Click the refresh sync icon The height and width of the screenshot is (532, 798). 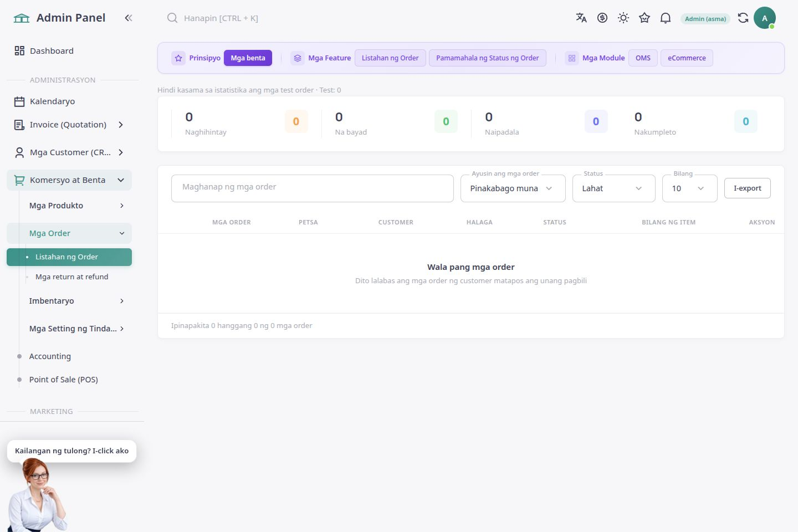[x=743, y=18]
